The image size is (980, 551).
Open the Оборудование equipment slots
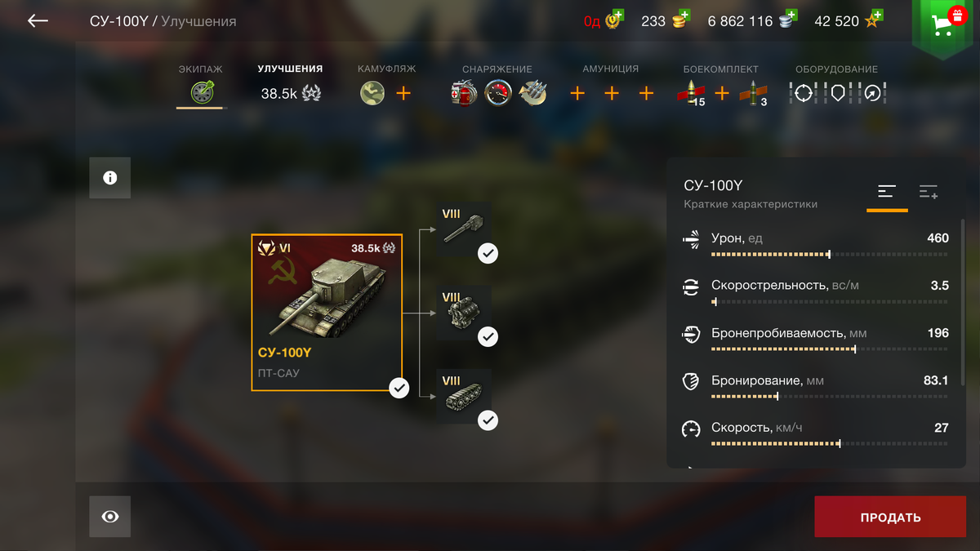coord(837,93)
